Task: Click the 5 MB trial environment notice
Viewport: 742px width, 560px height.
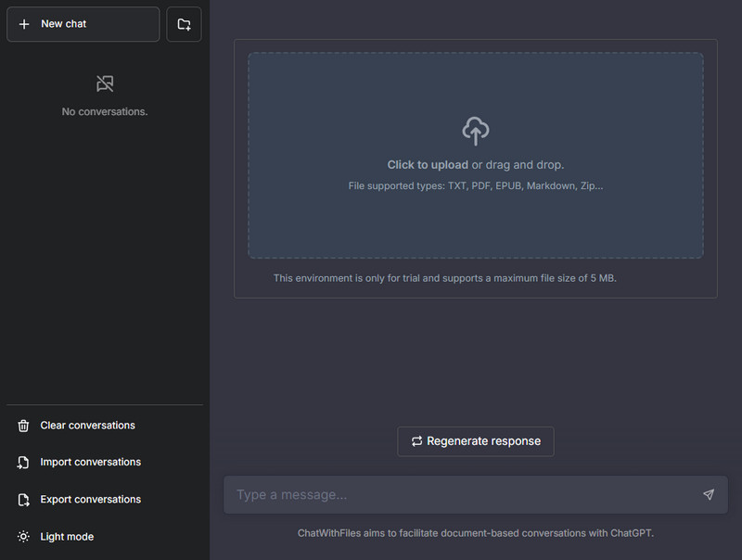Action: coord(445,278)
